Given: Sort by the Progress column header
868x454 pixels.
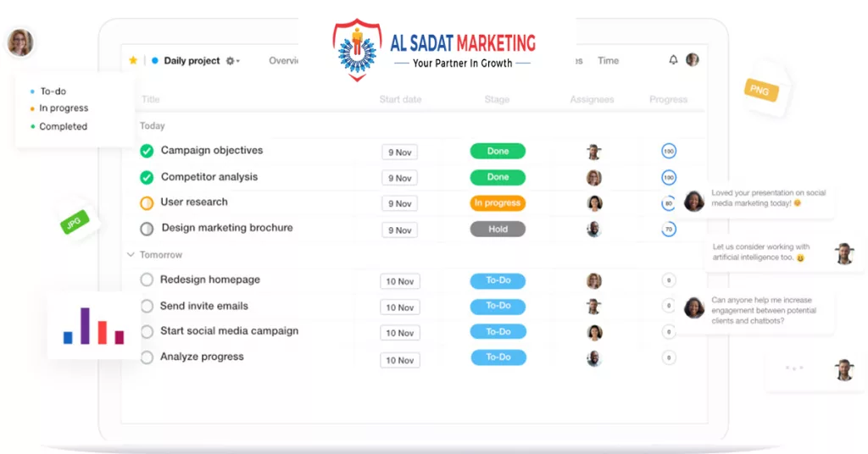Looking at the screenshot, I should (668, 100).
